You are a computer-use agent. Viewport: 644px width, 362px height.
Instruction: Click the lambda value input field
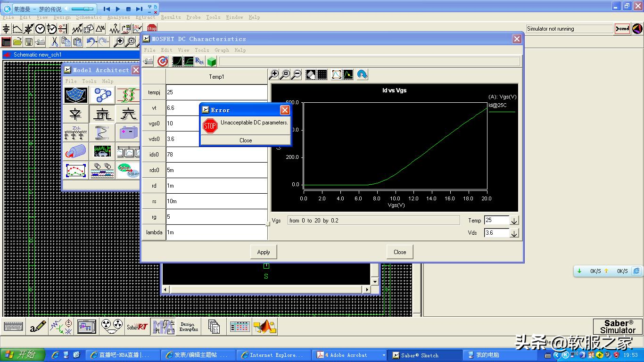pyautogui.click(x=216, y=232)
